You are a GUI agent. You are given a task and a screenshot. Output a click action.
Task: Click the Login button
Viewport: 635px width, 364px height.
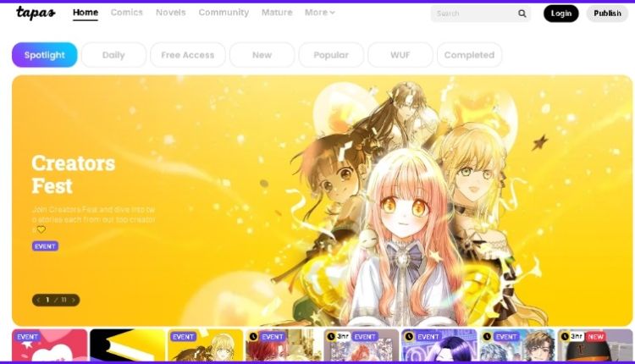560,14
